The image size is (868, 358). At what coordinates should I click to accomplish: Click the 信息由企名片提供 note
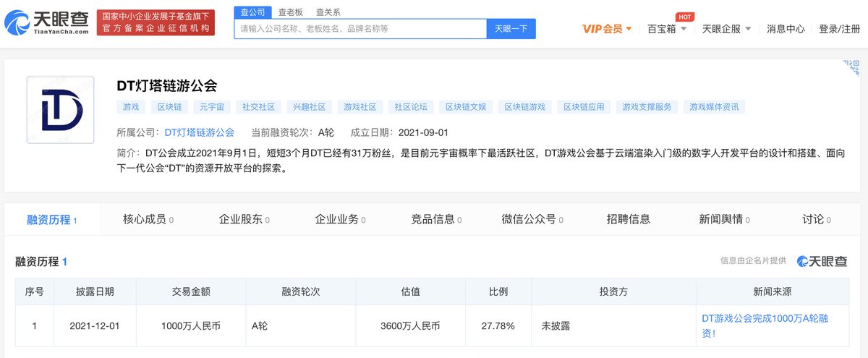pos(753,261)
